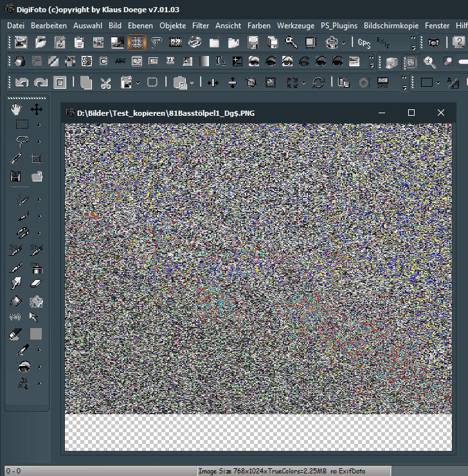Select the magic wand tool
The image size is (468, 476).
click(16, 158)
